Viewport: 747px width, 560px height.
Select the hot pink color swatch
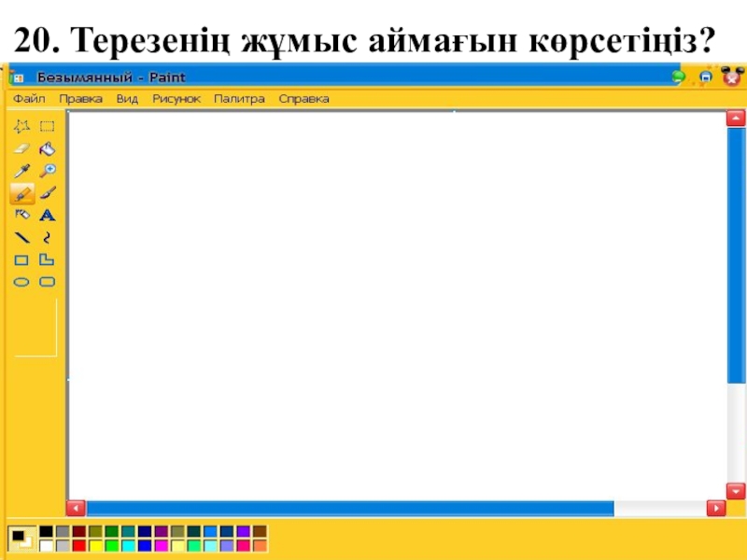244,545
